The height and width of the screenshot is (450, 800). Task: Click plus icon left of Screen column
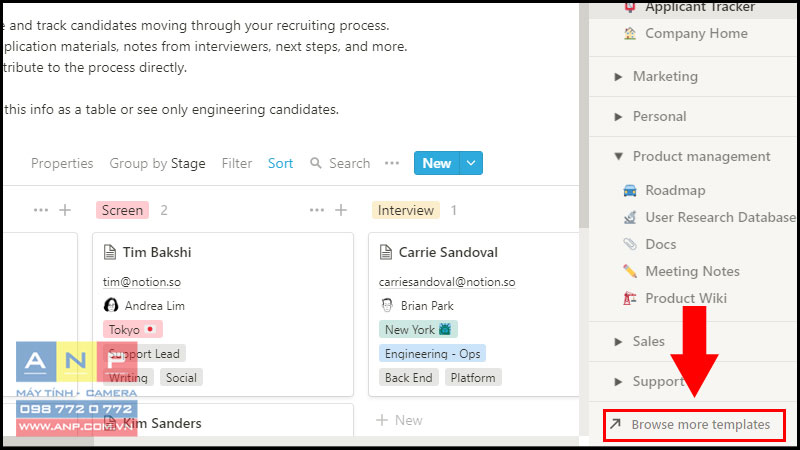pyautogui.click(x=65, y=210)
